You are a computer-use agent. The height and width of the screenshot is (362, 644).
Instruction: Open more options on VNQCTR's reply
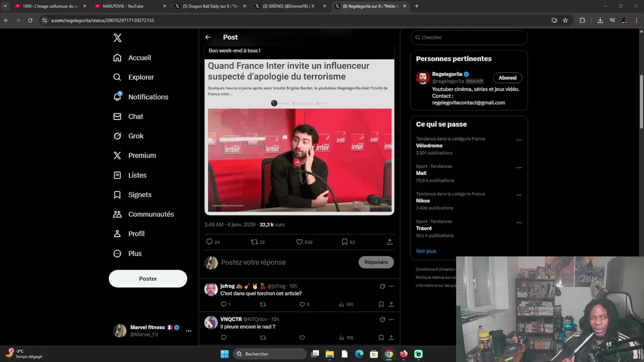tap(391, 319)
